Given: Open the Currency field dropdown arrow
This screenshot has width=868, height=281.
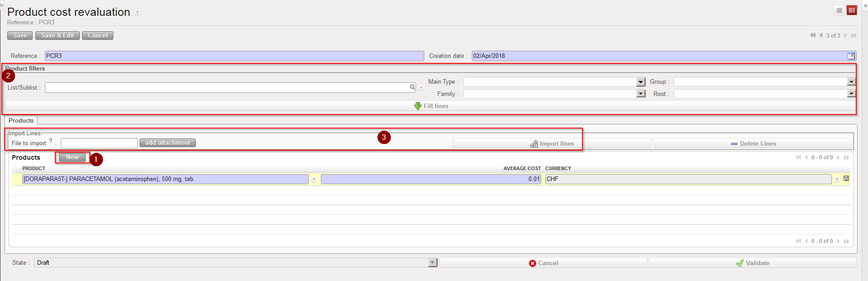Looking at the screenshot, I should click(x=837, y=179).
